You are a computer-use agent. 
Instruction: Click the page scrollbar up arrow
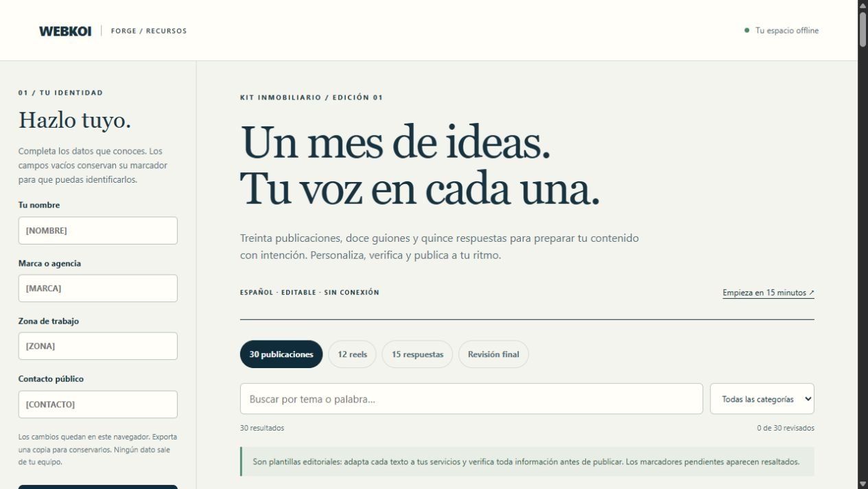pyautogui.click(x=863, y=5)
